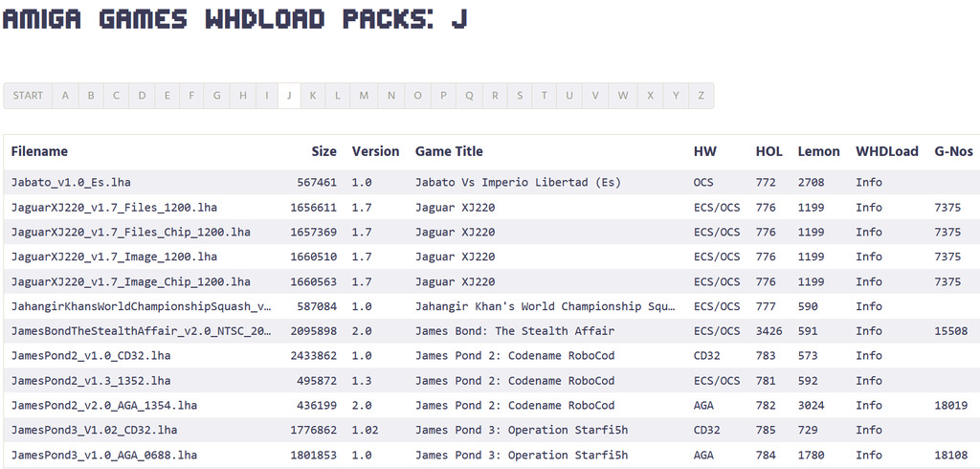980x469 pixels.
Task: Open Lemon entry 3024 for James Pond 2 AGA
Action: click(812, 406)
